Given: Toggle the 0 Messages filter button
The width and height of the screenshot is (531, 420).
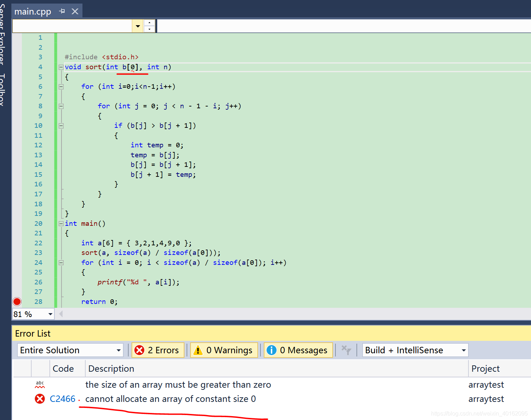Looking at the screenshot, I should click(x=298, y=350).
